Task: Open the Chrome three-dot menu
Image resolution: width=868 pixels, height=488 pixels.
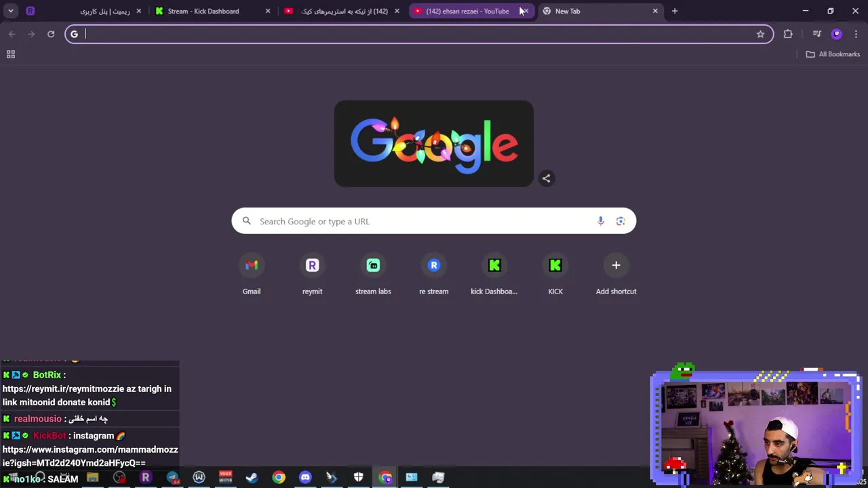Action: (x=856, y=34)
